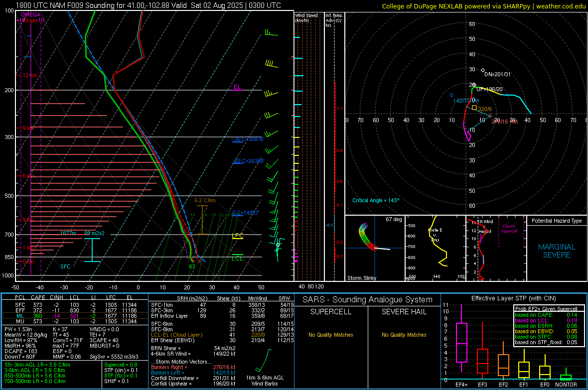The image size is (588, 390).
Task: Click the SUPERCELL column header in SARS
Action: (331, 312)
